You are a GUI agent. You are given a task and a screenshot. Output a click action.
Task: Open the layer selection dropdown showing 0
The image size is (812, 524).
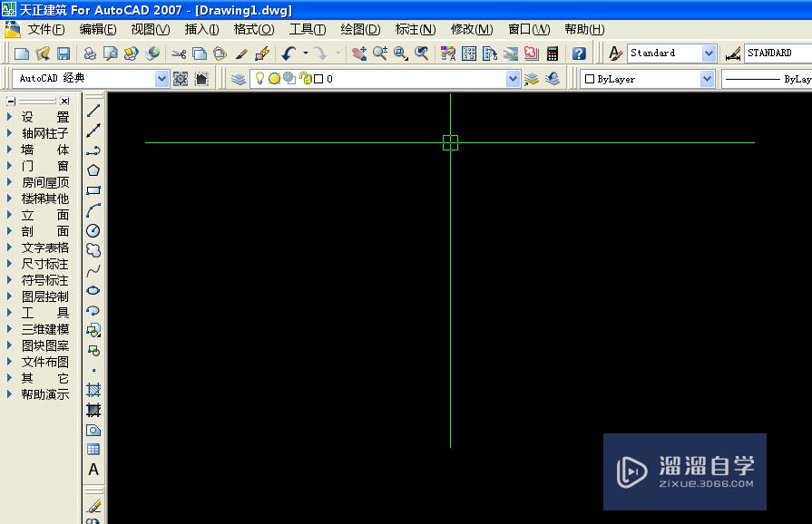(513, 79)
